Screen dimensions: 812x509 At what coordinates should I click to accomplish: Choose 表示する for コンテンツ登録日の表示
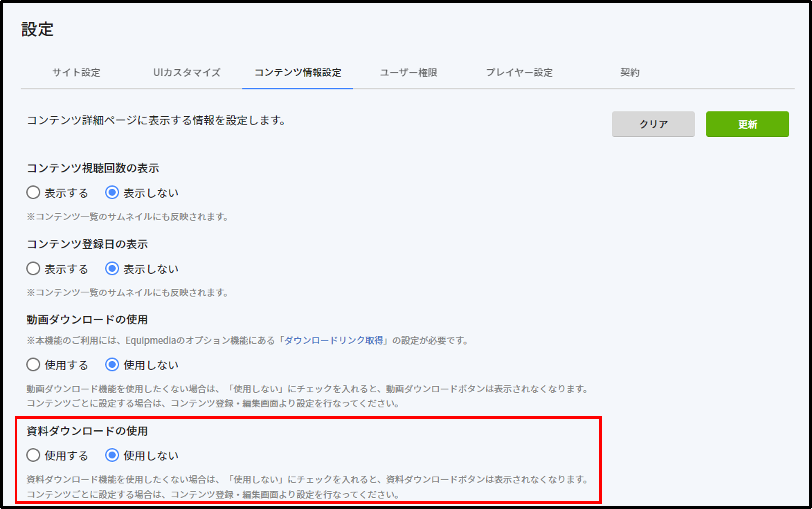pyautogui.click(x=33, y=269)
